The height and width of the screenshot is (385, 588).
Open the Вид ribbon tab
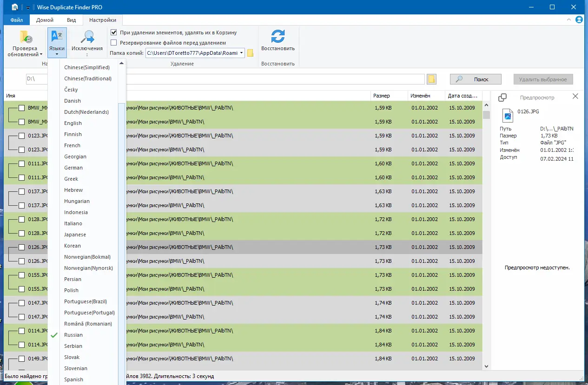pyautogui.click(x=71, y=20)
